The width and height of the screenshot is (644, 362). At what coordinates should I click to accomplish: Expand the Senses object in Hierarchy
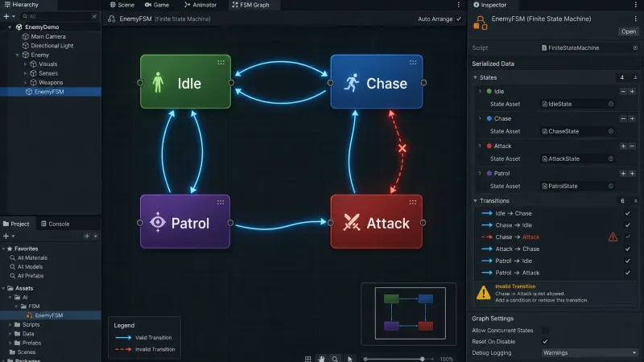pos(26,73)
